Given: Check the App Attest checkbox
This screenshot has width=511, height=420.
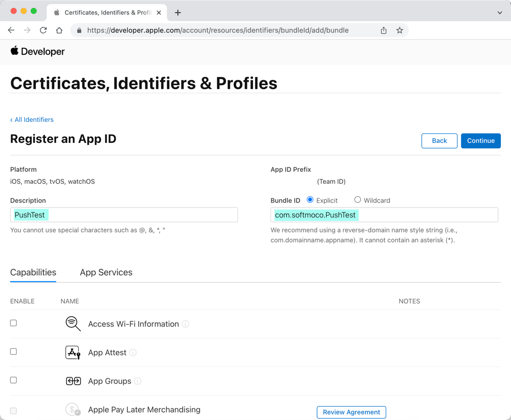Looking at the screenshot, I should pos(14,352).
